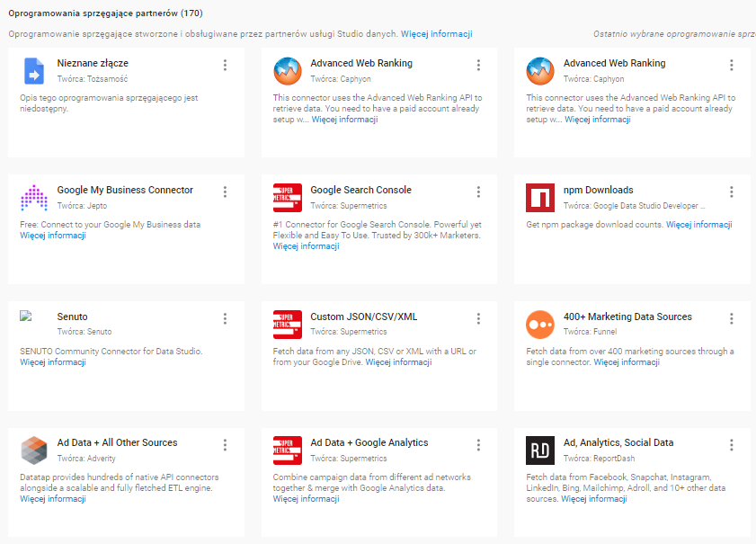Click the Adverity cube icon
This screenshot has width=756, height=544.
pyautogui.click(x=34, y=450)
